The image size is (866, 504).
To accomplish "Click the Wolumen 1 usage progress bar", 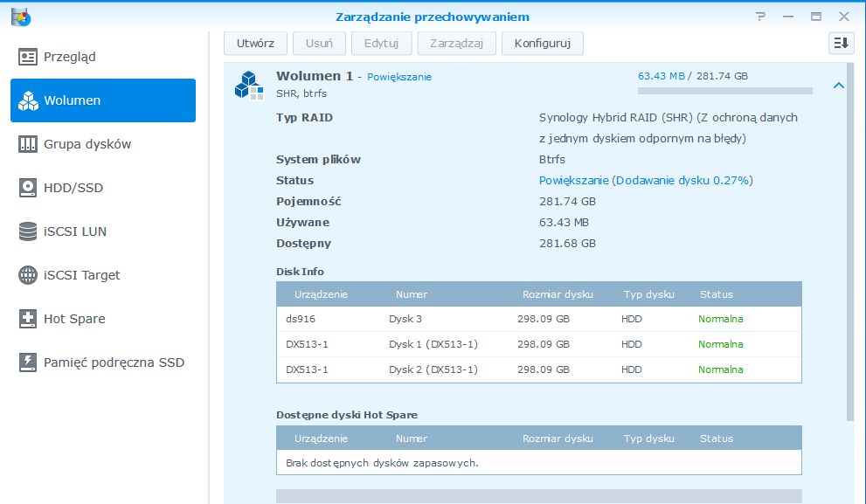I will tap(724, 91).
